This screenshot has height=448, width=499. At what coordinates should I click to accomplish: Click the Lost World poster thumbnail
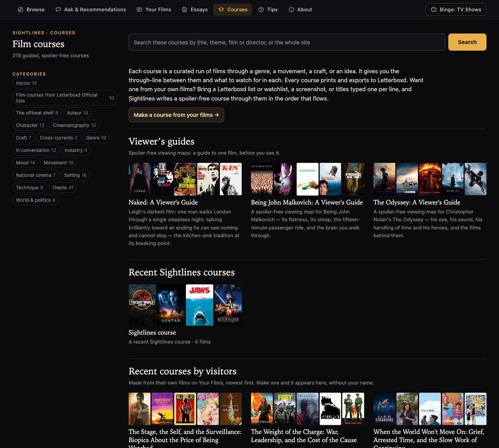[x=142, y=305]
